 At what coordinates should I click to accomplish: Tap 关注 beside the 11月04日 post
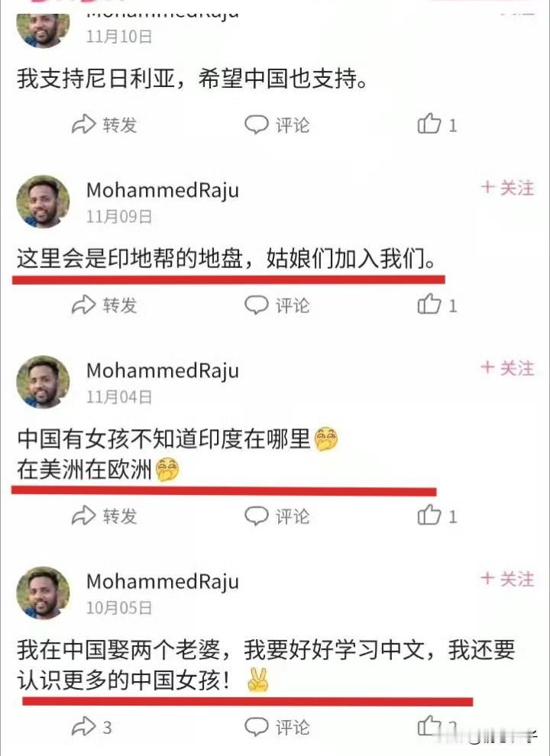point(507,368)
